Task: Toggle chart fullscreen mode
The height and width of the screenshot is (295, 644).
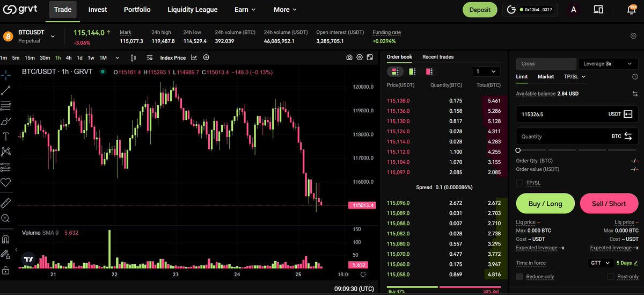Action: [370, 57]
